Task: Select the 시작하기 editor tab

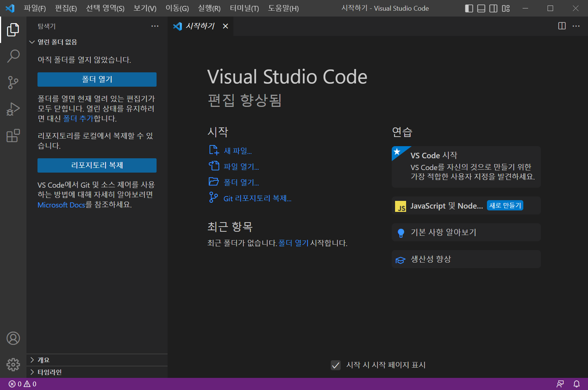Action: coord(201,26)
